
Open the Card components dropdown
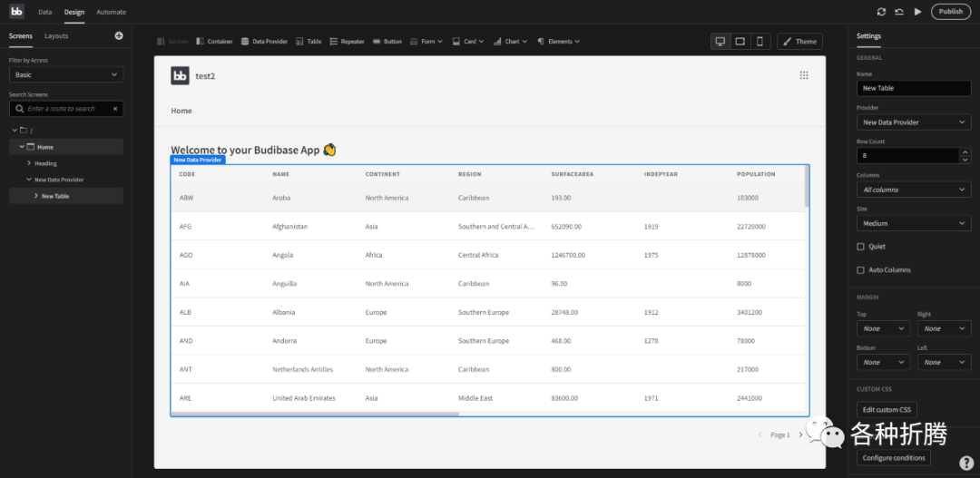(468, 41)
